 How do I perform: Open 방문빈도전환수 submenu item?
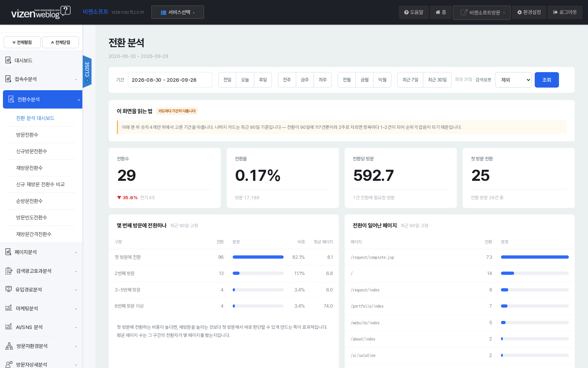click(x=32, y=217)
